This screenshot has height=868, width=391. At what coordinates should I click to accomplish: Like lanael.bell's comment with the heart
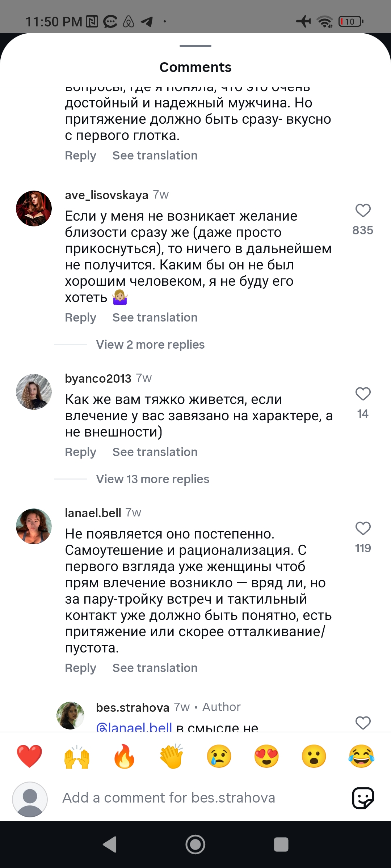(363, 528)
